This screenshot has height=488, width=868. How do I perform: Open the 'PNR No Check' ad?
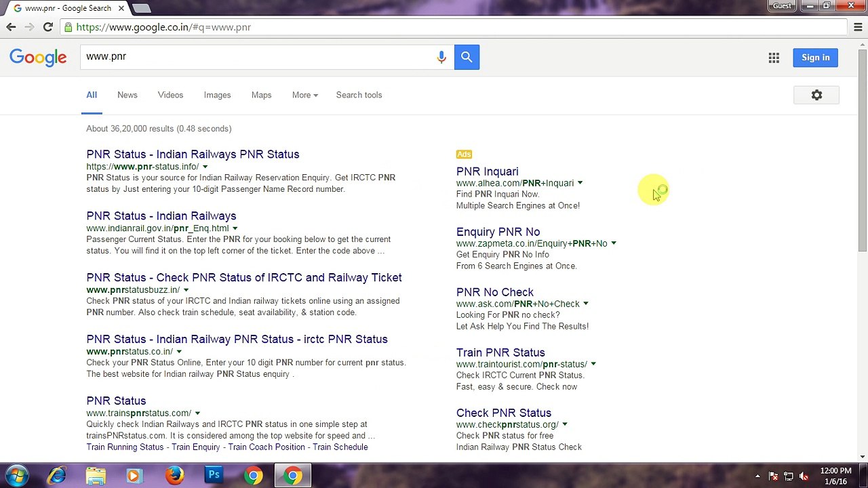pos(495,293)
